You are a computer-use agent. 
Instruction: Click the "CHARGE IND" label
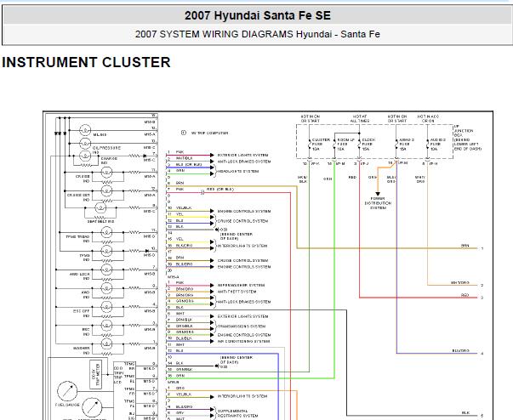coord(109,161)
